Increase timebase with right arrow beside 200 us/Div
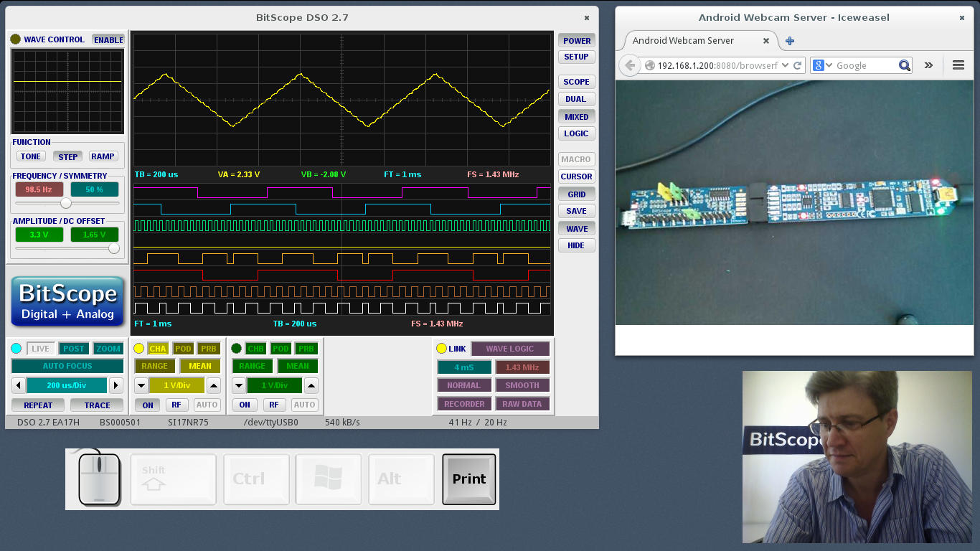980x551 pixels. (x=116, y=385)
